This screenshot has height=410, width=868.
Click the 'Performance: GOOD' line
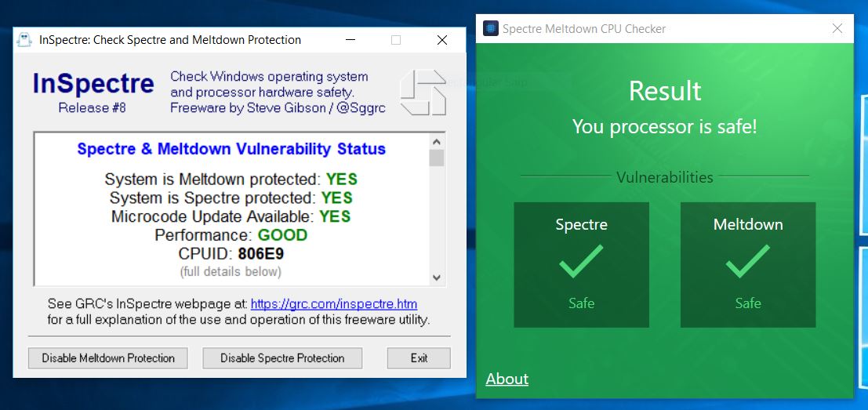tap(231, 235)
